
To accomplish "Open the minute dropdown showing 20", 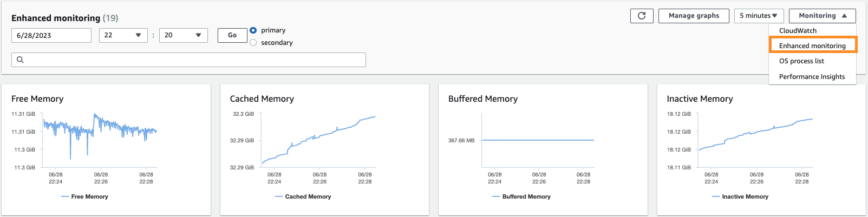I will (184, 35).
